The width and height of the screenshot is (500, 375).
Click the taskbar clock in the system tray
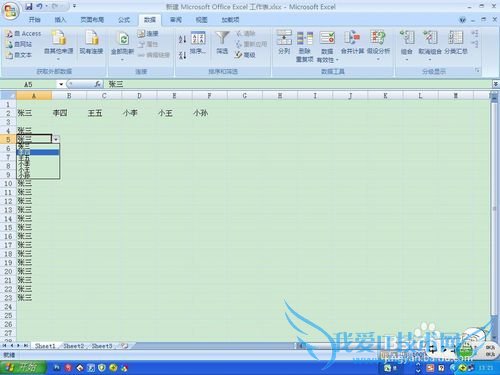coord(486,368)
